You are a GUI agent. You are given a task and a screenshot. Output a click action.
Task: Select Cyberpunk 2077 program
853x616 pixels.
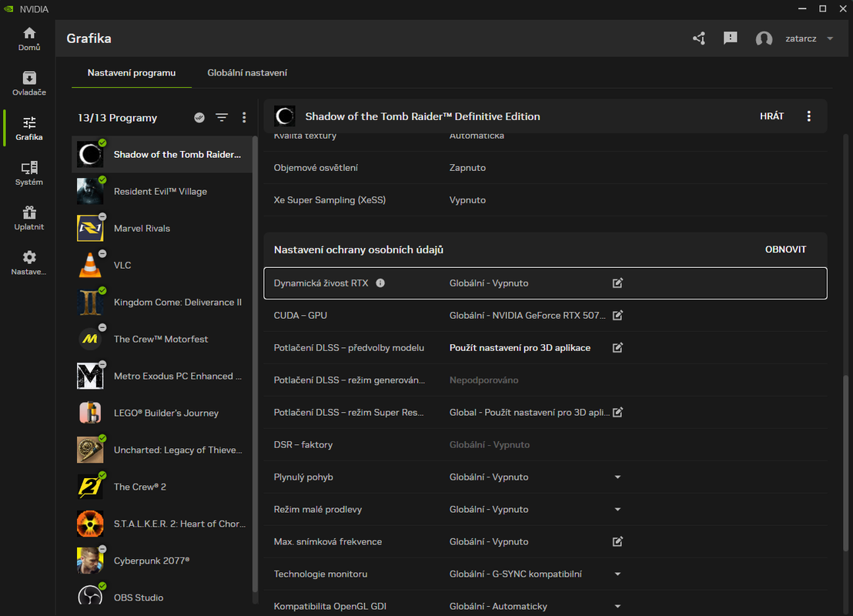pos(162,561)
